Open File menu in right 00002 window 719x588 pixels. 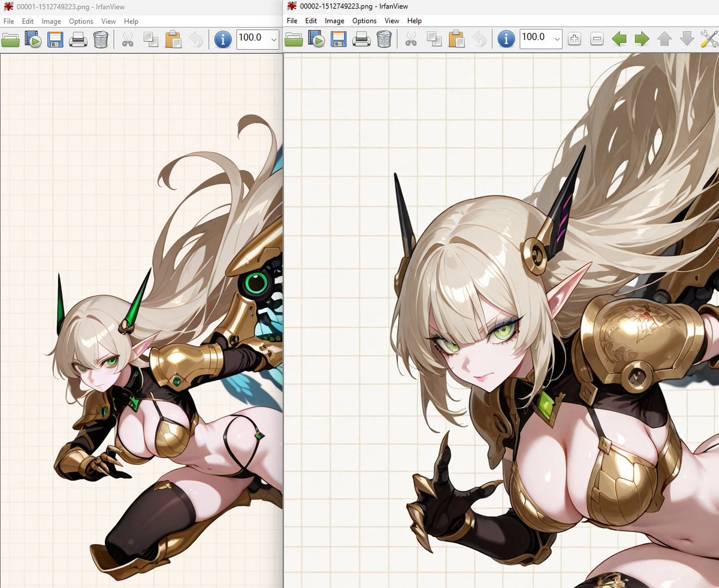tap(292, 21)
